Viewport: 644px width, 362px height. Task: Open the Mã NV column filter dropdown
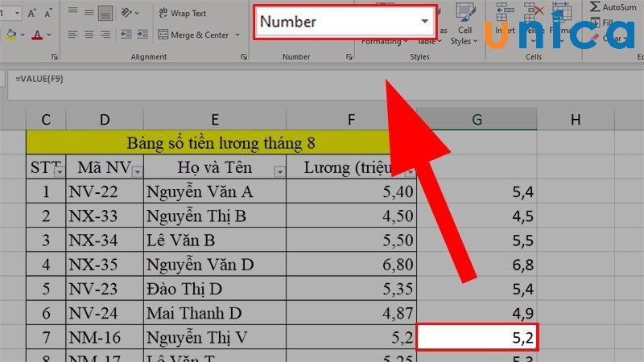coord(137,172)
